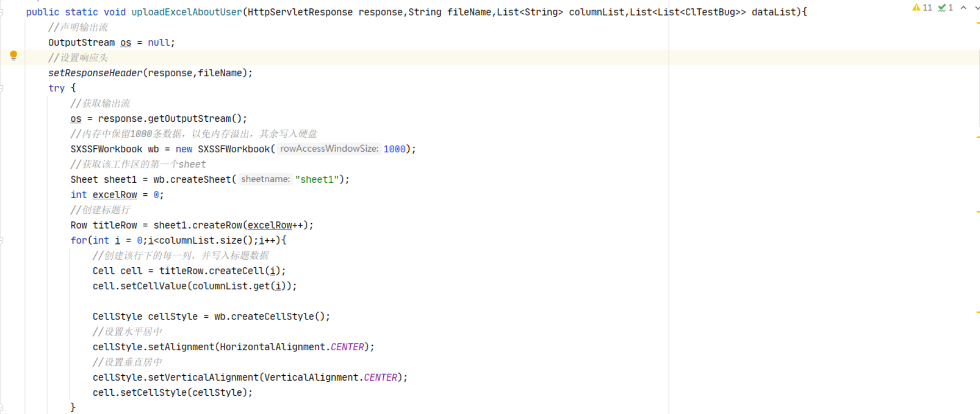Click 'SXSSFWorkbook wb' variable declaration type
This screenshot has width=980, height=414.
click(x=106, y=149)
